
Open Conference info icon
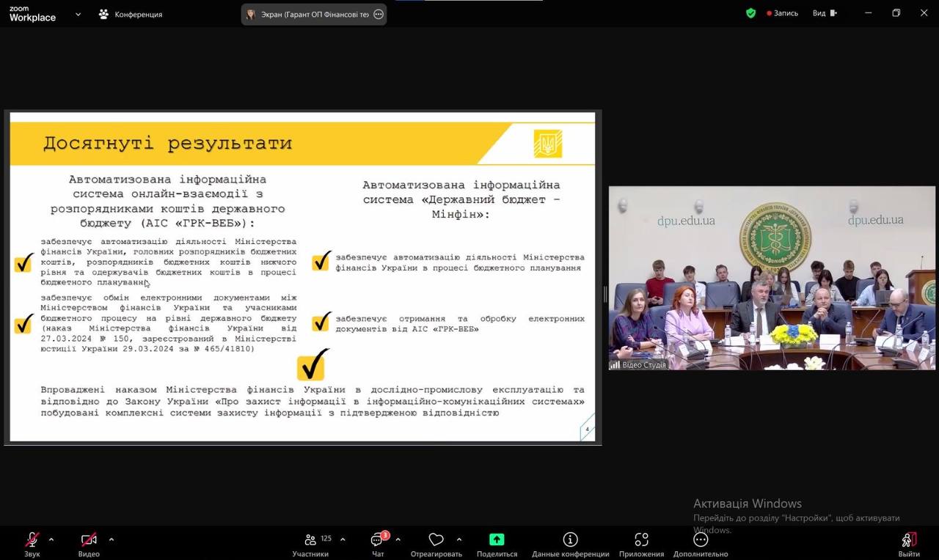[570, 540]
